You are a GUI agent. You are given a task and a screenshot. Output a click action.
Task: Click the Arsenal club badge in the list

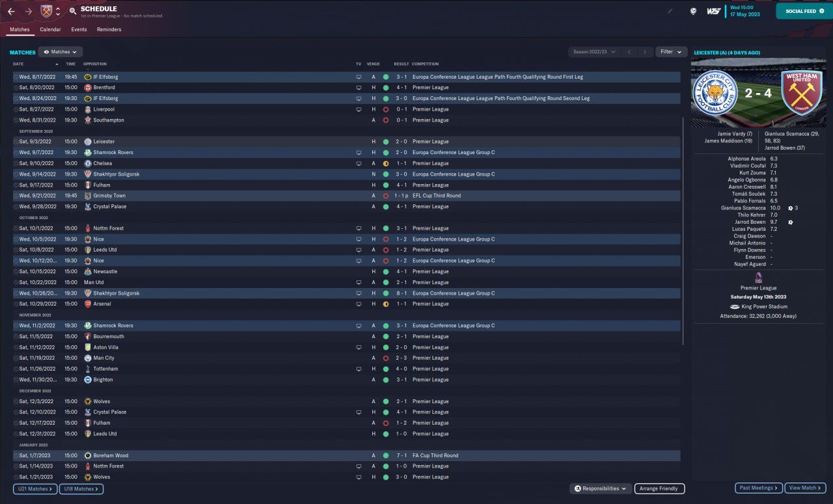pos(87,304)
